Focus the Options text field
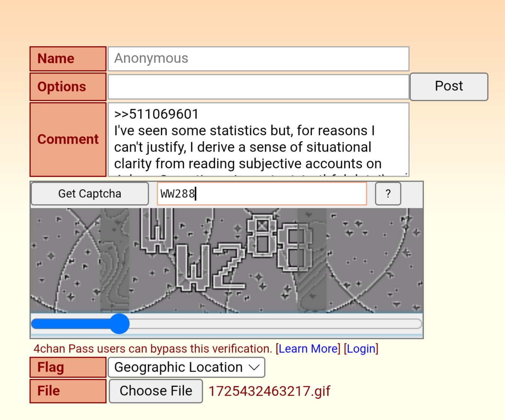The image size is (505, 420). (x=258, y=87)
